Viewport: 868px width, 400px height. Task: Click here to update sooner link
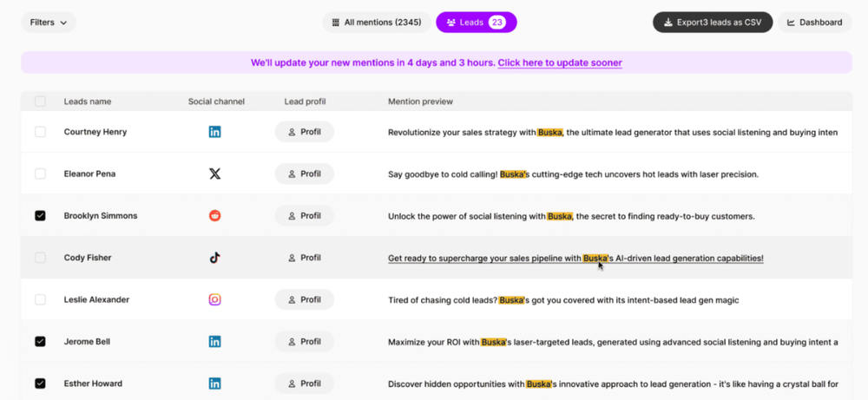pyautogui.click(x=560, y=63)
